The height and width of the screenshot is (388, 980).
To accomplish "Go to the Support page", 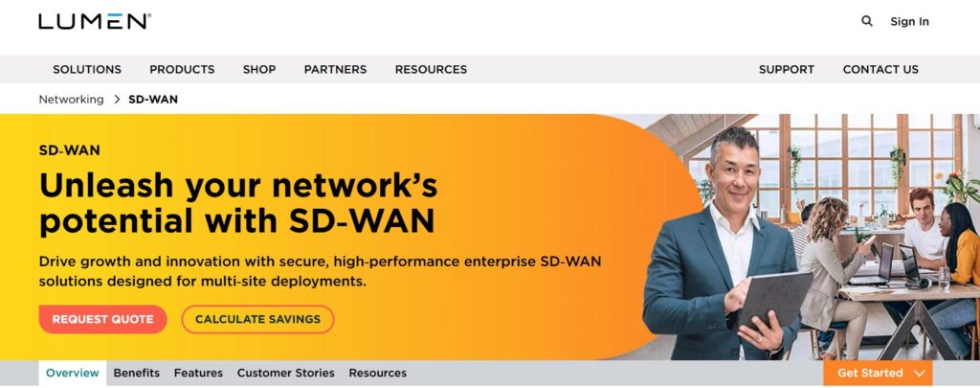I will tap(787, 70).
